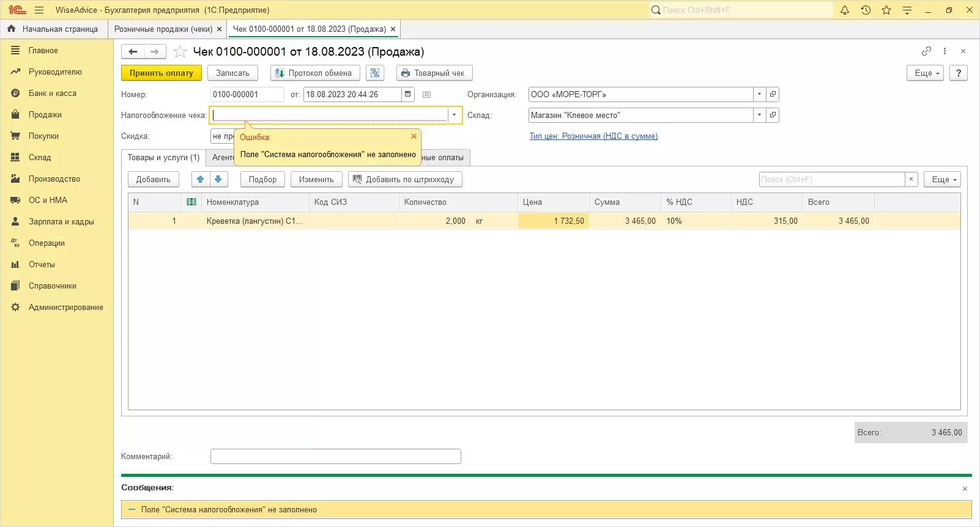Image resolution: width=980 pixels, height=527 pixels.
Task: Open the Организация record with open icon
Action: 773,94
